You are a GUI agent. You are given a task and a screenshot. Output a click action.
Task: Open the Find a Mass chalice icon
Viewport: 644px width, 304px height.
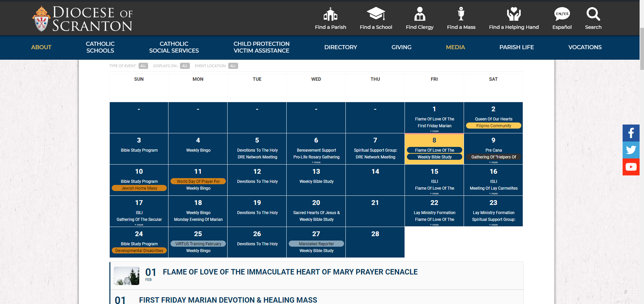point(461,14)
